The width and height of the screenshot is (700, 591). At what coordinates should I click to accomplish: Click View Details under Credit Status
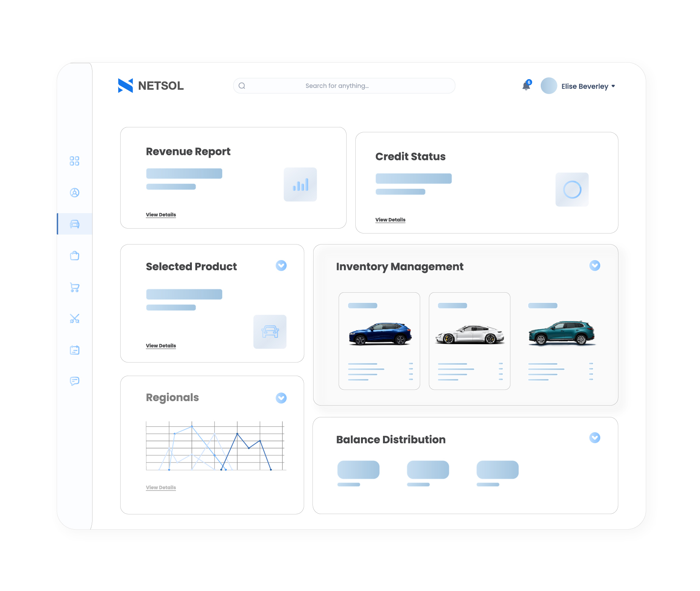coord(390,220)
